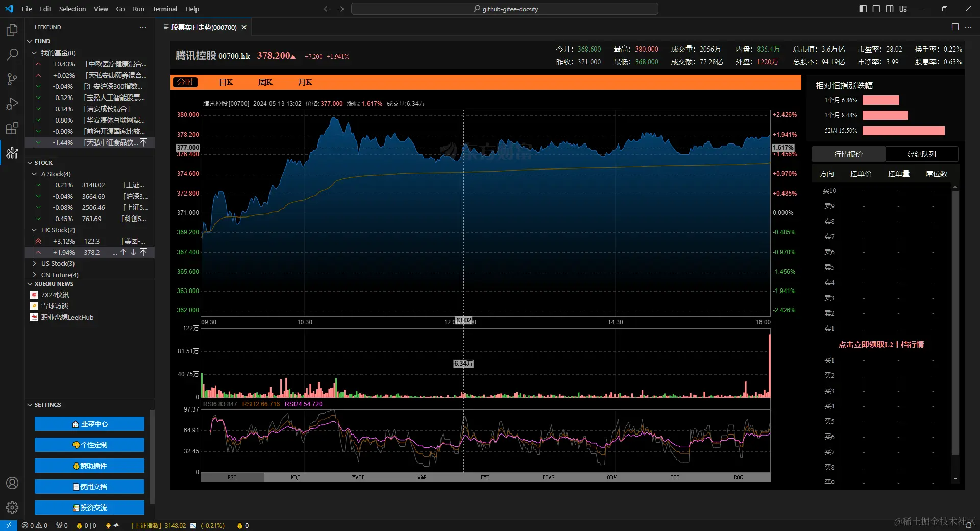Move 378.2 stock row up with arrow

tap(123, 252)
